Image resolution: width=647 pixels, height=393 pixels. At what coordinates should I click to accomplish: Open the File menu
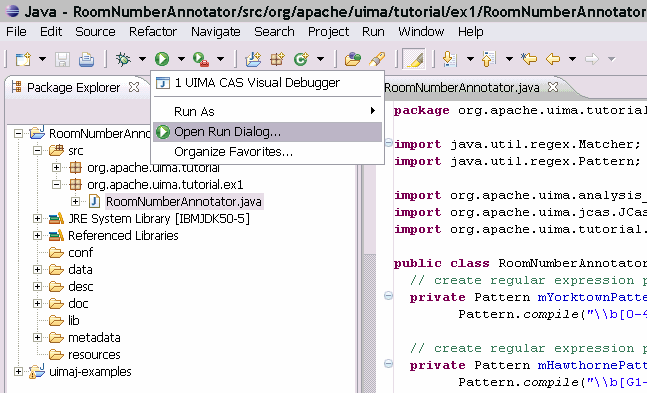tap(17, 32)
